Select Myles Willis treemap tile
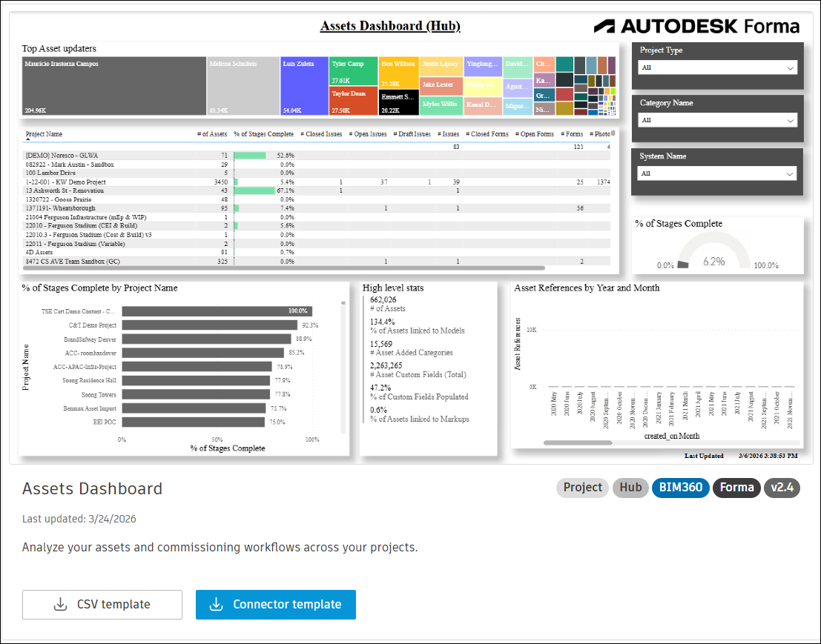This screenshot has width=821, height=644. pyautogui.click(x=441, y=106)
